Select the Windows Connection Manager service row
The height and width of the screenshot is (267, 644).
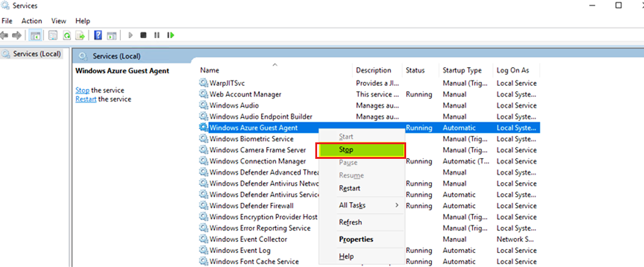click(x=369, y=161)
